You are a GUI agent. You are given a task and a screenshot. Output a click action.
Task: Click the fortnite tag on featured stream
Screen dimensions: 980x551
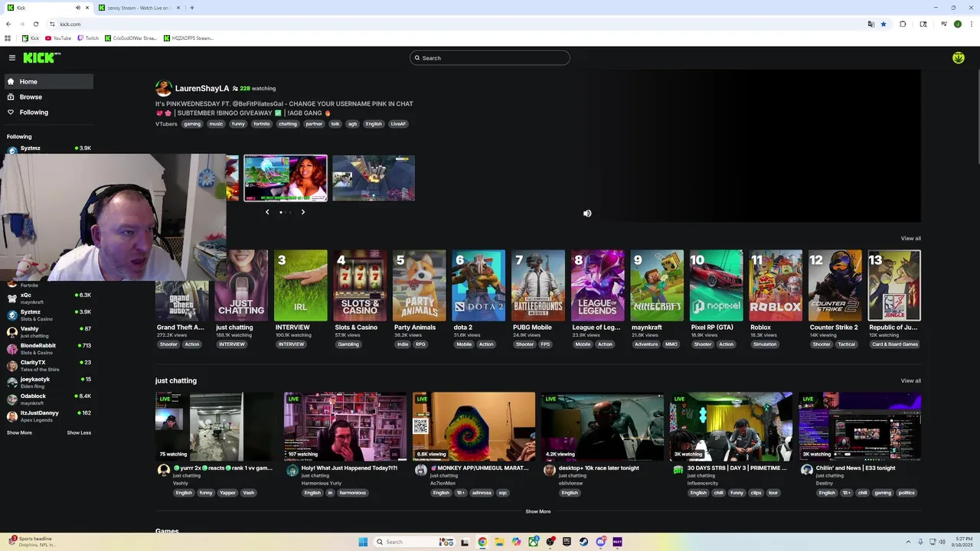pos(262,124)
